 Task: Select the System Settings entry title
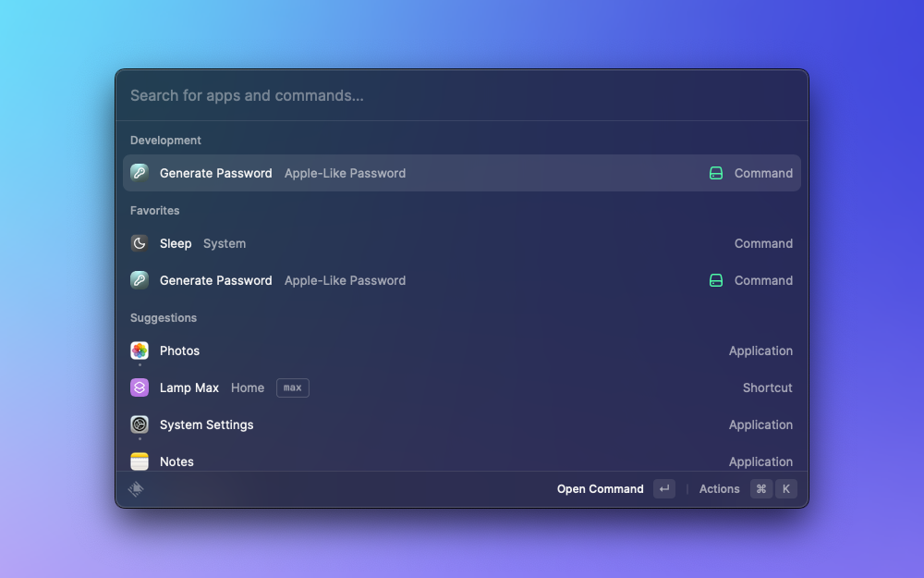tap(206, 424)
